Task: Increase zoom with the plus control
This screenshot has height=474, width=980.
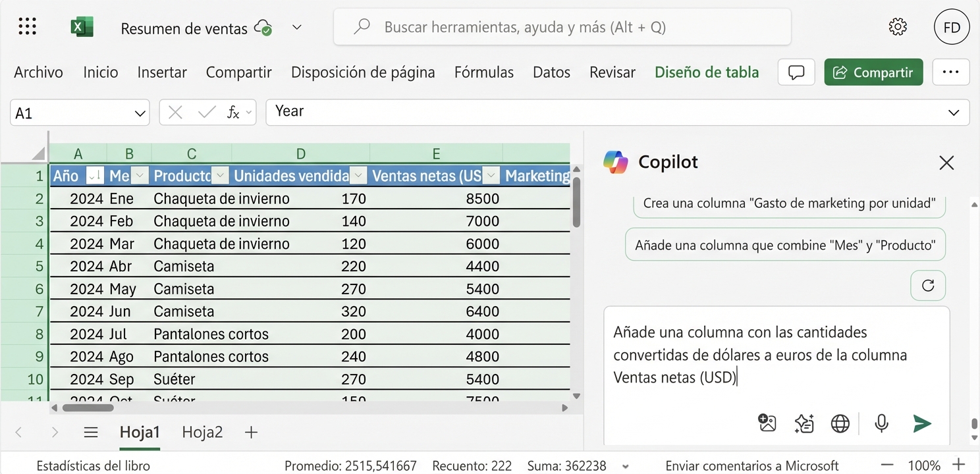Action: click(958, 465)
